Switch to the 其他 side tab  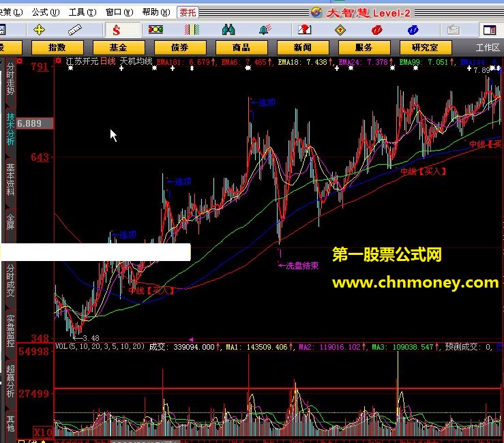10,424
